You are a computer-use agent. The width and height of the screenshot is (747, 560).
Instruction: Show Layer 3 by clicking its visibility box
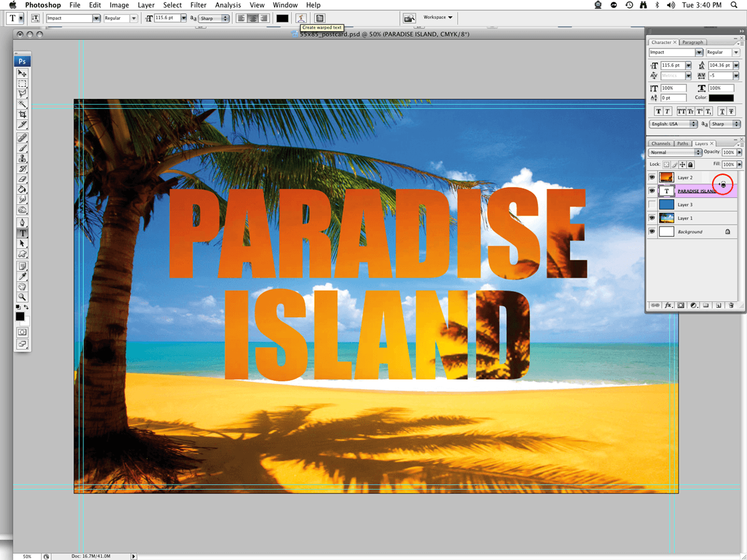(x=652, y=205)
